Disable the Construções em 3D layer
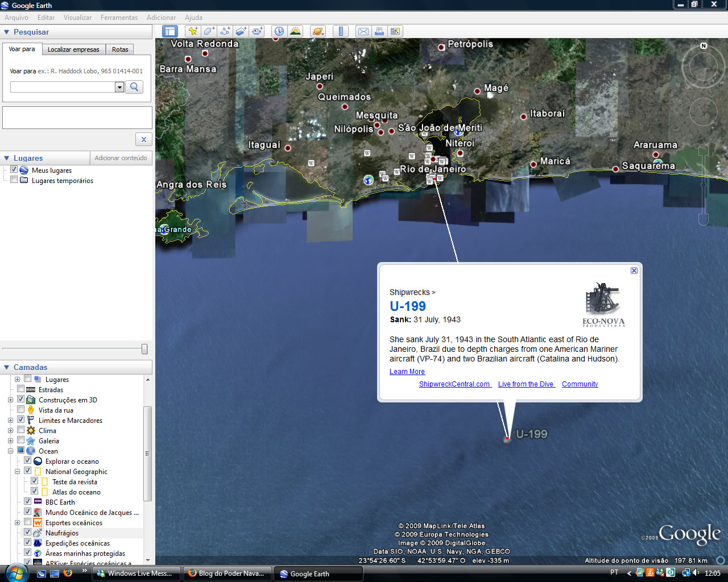Screen dimensions: 728x582 [20, 399]
